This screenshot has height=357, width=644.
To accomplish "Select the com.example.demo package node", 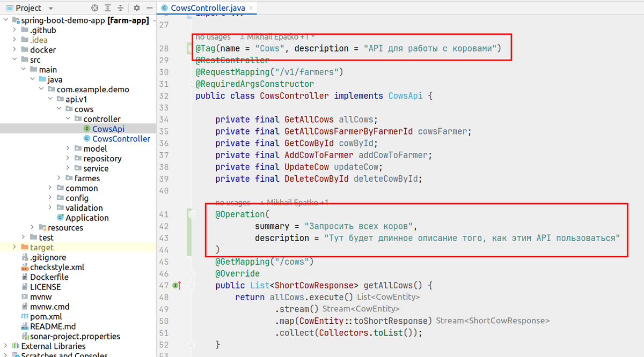I will 93,90.
